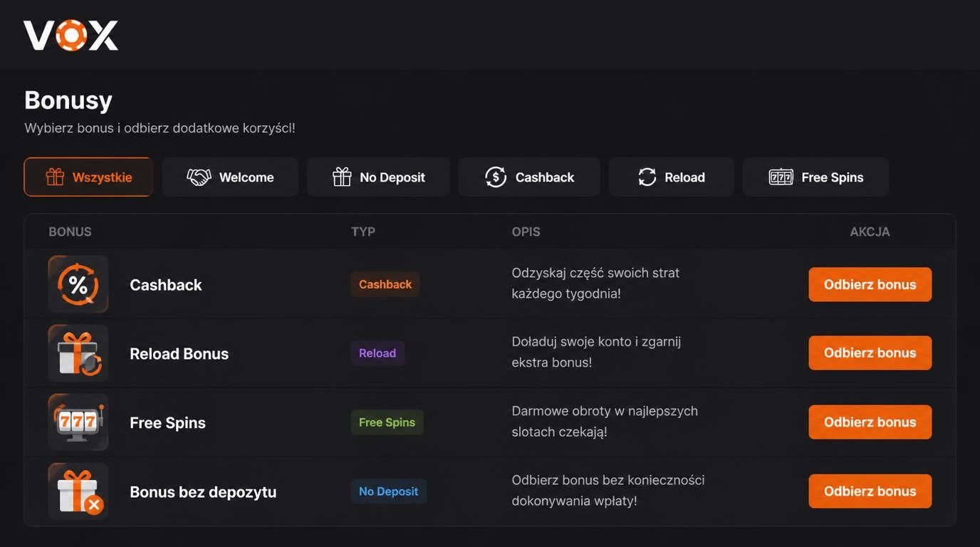Click the Free Spins 777 slot icon
Image resolution: width=980 pixels, height=547 pixels.
click(x=78, y=422)
